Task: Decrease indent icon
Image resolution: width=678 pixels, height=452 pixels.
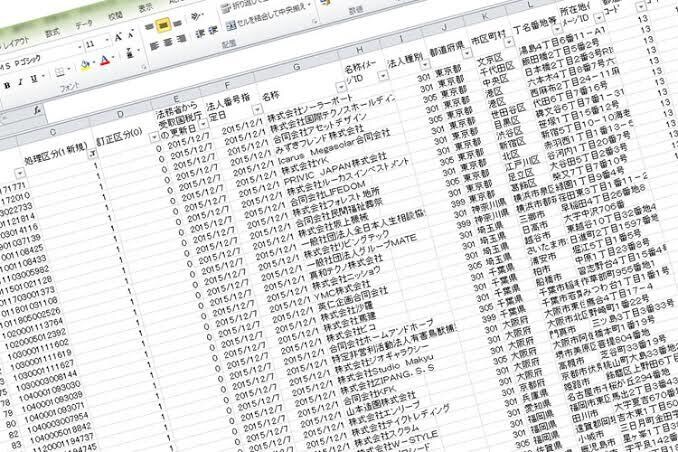Action: click(200, 34)
